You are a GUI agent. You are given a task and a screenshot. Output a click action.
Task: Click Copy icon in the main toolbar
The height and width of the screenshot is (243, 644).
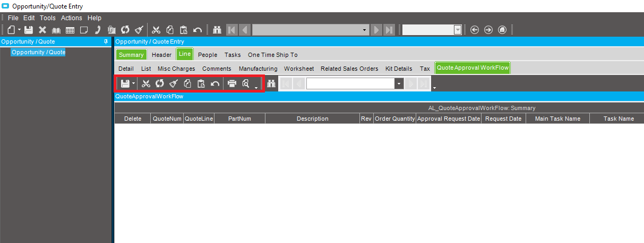pyautogui.click(x=170, y=30)
